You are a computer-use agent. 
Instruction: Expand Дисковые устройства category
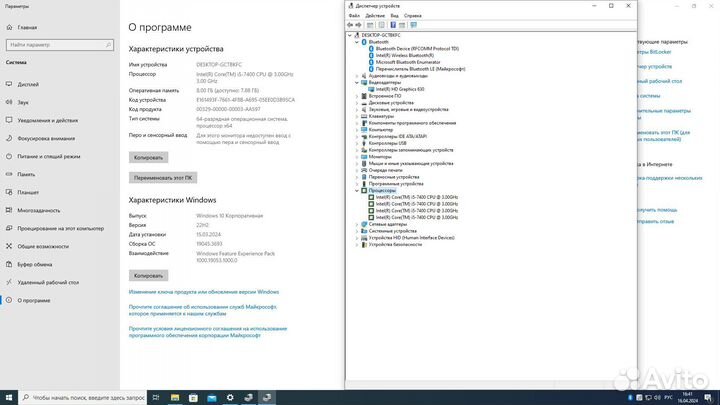(x=357, y=103)
